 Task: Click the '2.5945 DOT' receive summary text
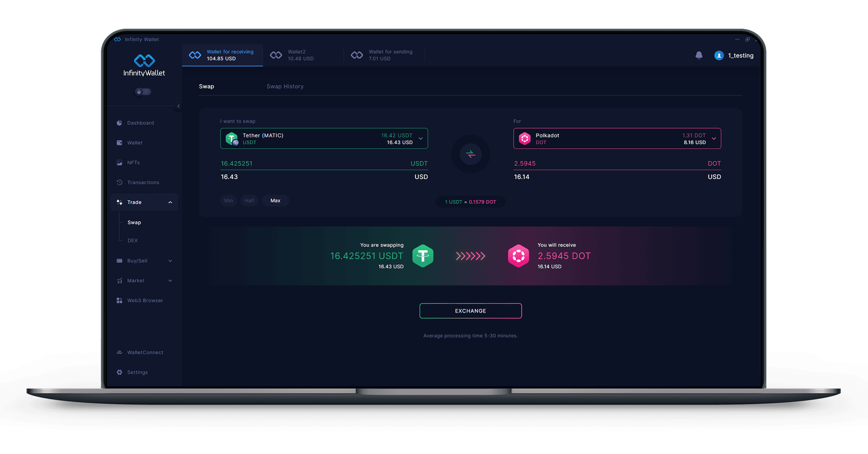pyautogui.click(x=564, y=256)
